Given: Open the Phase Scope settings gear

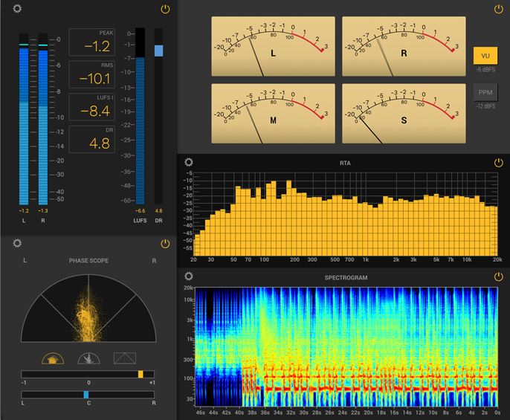Looking at the screenshot, I should (x=17, y=243).
